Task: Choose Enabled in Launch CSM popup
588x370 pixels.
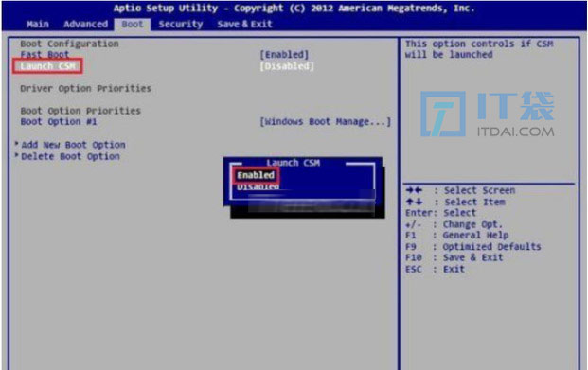Action: [x=256, y=175]
